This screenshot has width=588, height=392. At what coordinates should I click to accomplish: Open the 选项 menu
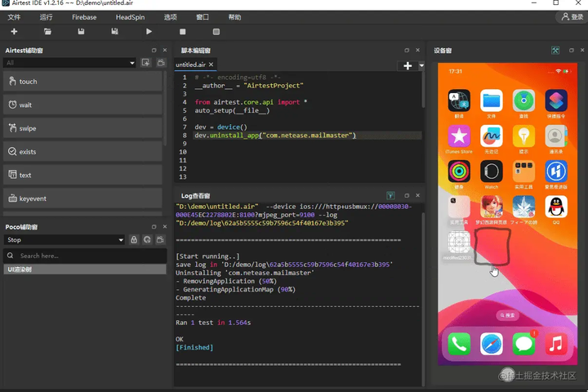click(170, 17)
